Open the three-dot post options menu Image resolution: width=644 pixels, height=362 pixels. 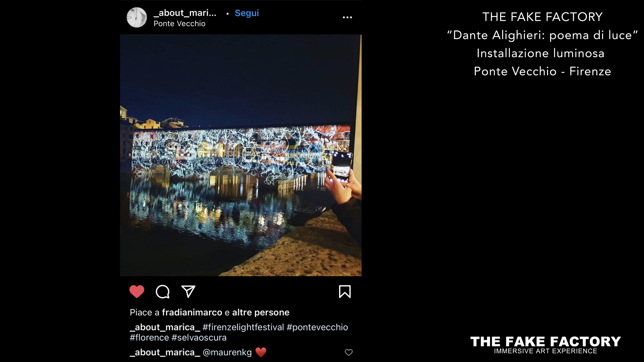pyautogui.click(x=347, y=17)
